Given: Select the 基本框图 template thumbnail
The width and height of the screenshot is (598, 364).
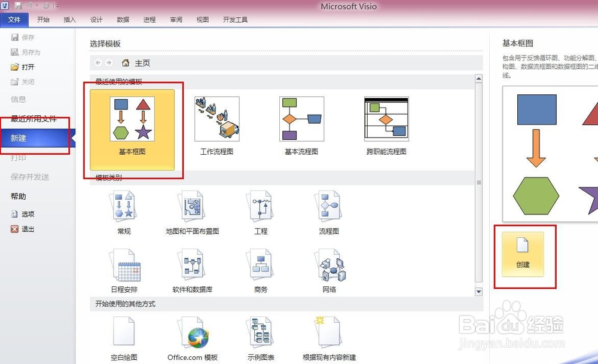Looking at the screenshot, I should [x=132, y=130].
